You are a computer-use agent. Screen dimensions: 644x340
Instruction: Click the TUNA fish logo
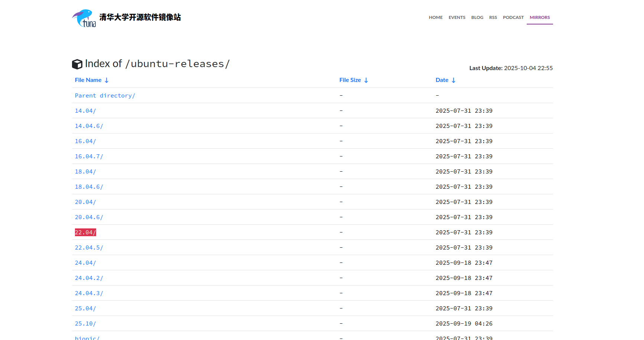tap(84, 18)
